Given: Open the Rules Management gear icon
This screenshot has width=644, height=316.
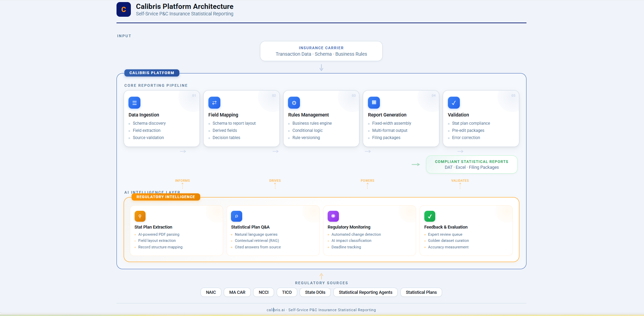Looking at the screenshot, I should coord(294,102).
